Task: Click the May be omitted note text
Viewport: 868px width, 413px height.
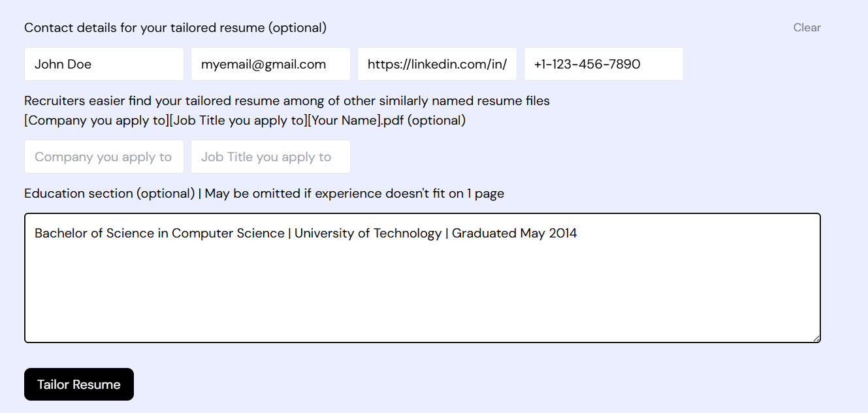Action: (x=354, y=193)
